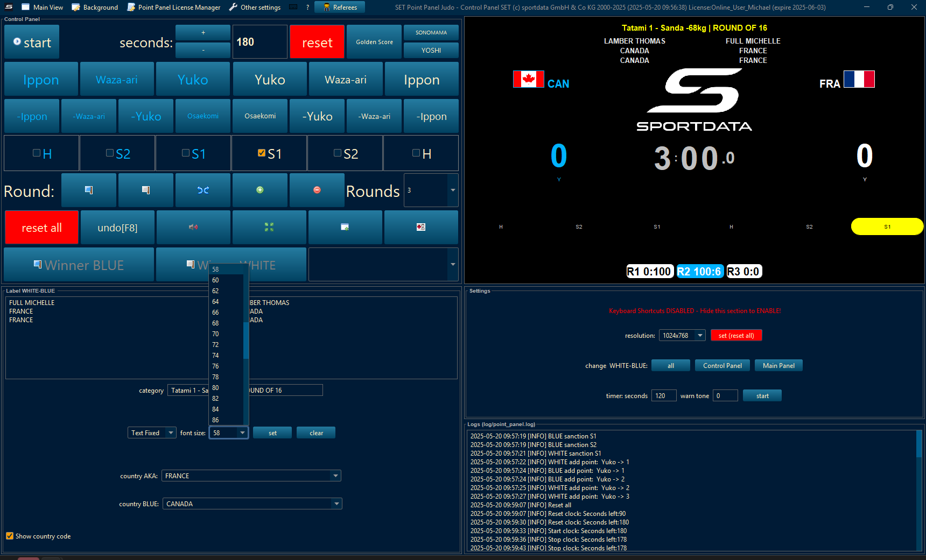Click the speaker sound icon button
Screen dimensions: 926x560
193,227
